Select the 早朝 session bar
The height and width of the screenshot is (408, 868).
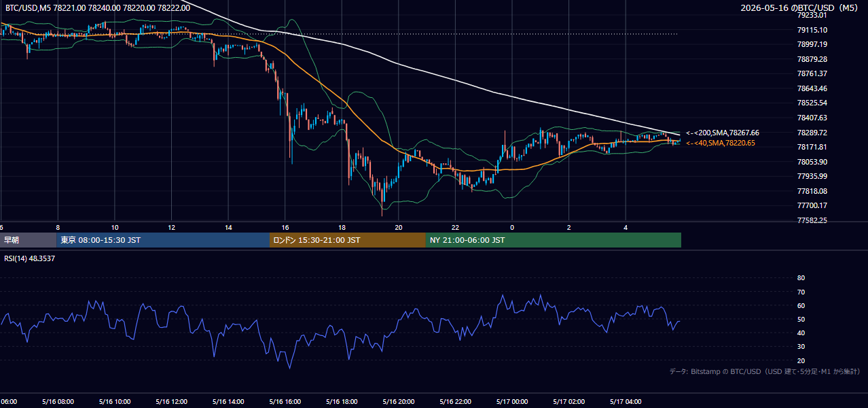[x=29, y=240]
